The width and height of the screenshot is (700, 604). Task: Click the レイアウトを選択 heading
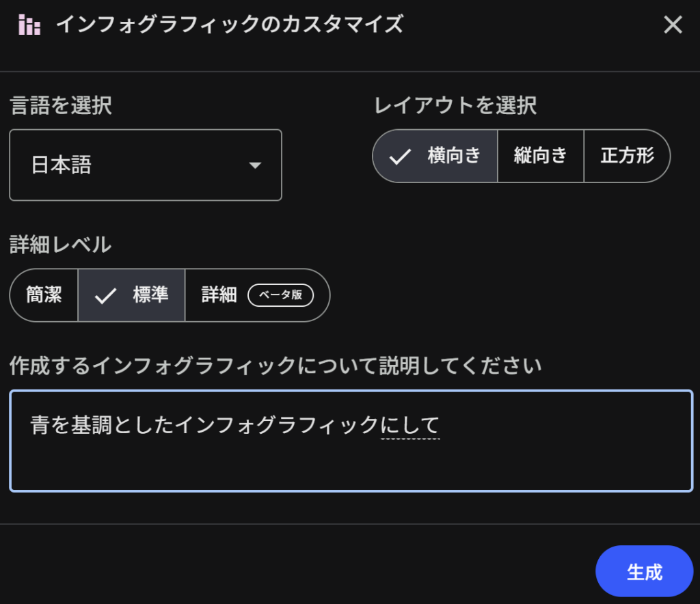click(x=455, y=106)
